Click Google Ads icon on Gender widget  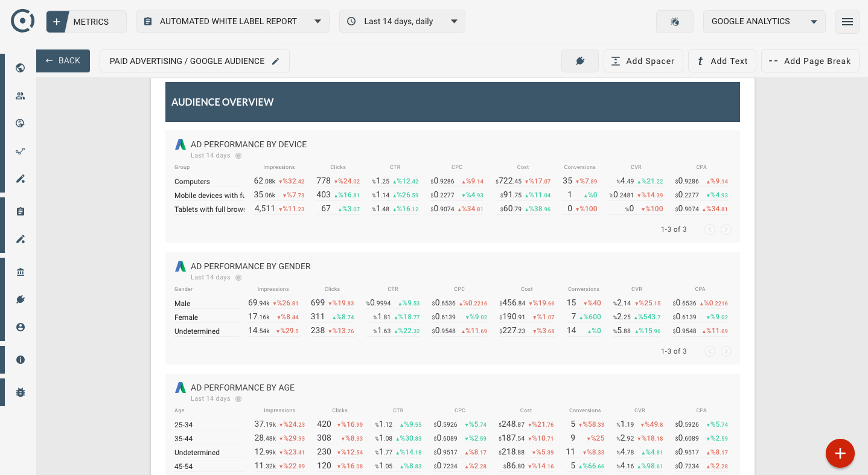180,266
